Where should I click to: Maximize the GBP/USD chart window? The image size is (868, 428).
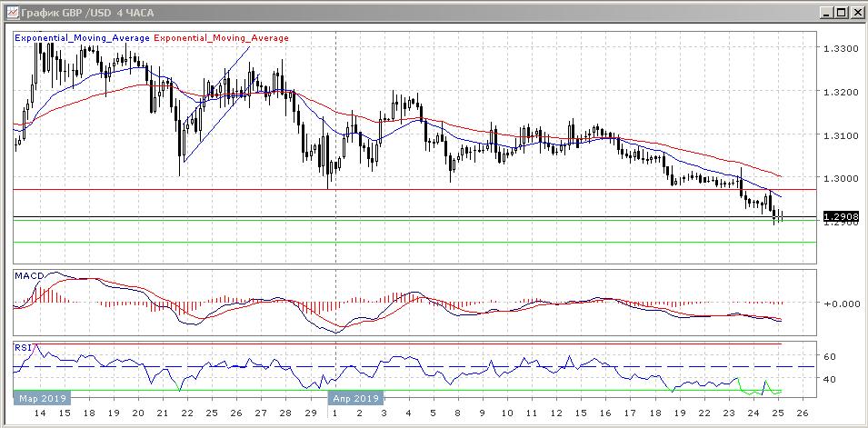click(x=841, y=12)
